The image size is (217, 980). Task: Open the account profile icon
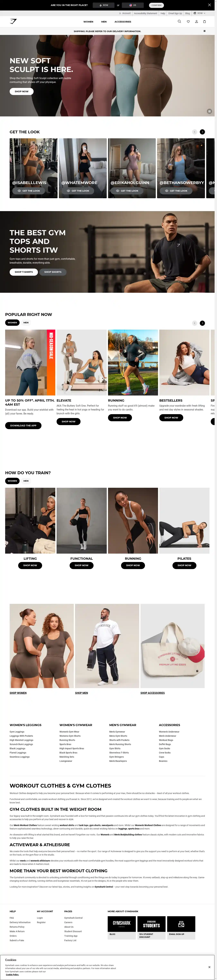(x=196, y=22)
